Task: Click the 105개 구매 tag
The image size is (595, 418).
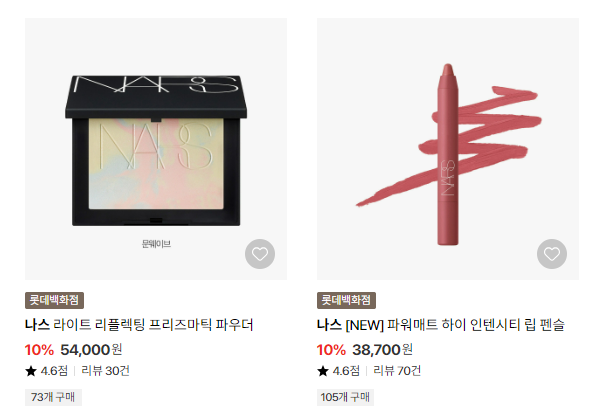Action: click(345, 397)
